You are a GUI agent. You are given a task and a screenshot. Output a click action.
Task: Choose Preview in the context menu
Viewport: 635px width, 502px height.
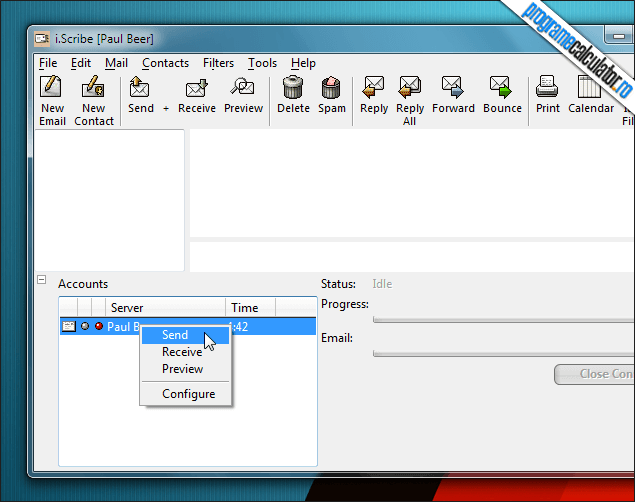[x=185, y=369]
